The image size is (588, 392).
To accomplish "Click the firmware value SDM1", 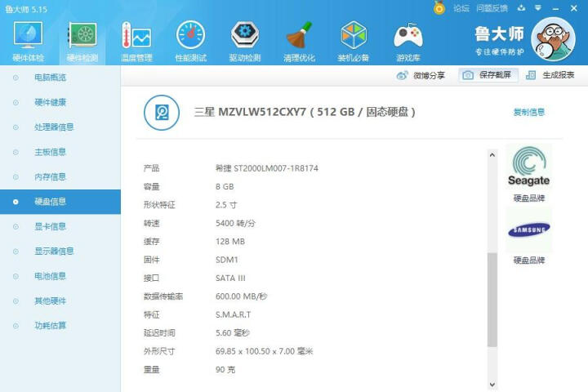I will (227, 260).
